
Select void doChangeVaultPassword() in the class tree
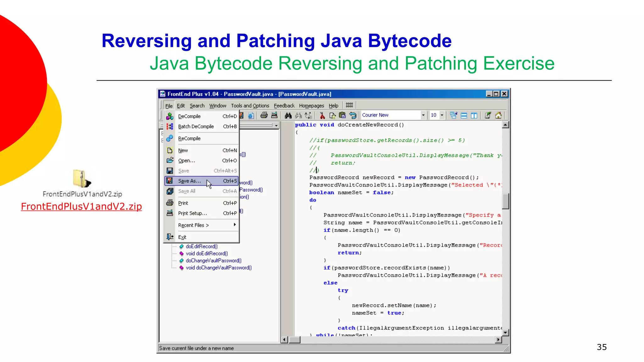tap(219, 268)
